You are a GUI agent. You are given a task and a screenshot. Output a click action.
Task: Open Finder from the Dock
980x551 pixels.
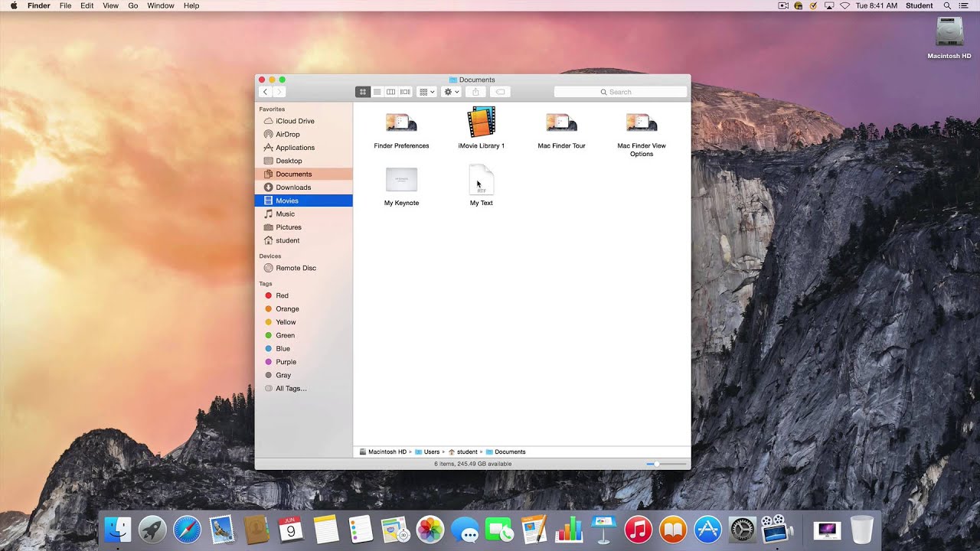coord(119,529)
